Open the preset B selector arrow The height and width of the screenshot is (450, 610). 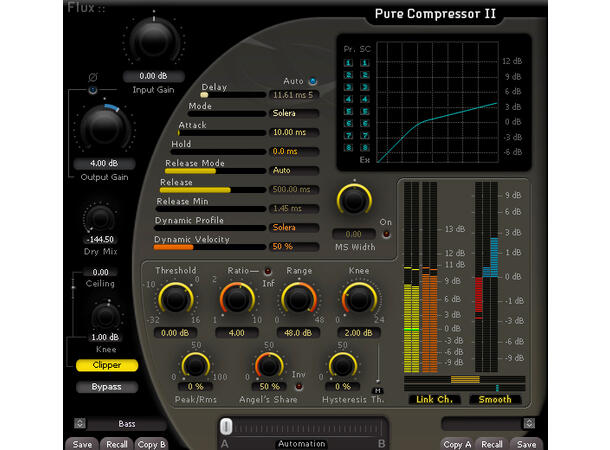pos(529,423)
